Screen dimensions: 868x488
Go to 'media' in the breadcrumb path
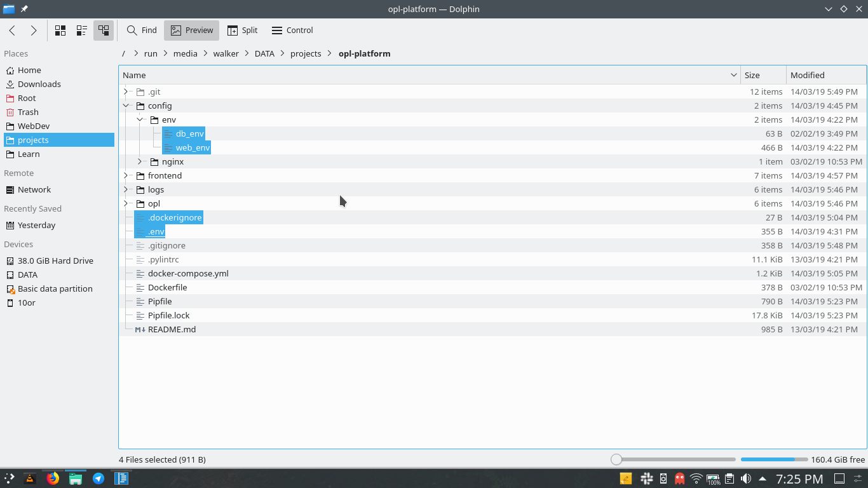pyautogui.click(x=186, y=53)
